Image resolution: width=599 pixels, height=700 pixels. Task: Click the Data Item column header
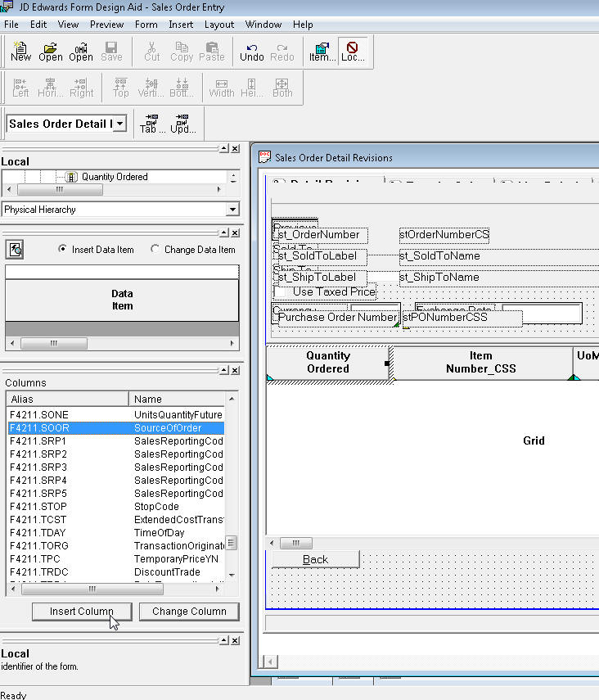[122, 300]
